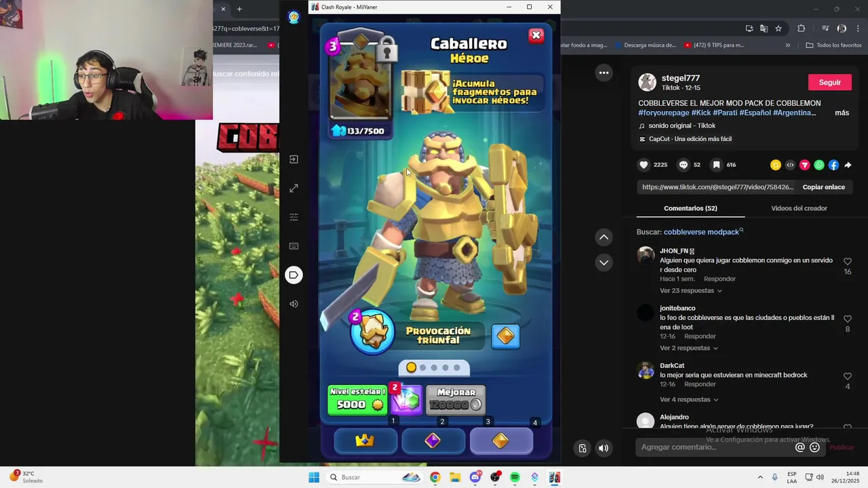Open the emulator keyboard mapping icon
The width and height of the screenshot is (868, 488).
point(294,246)
